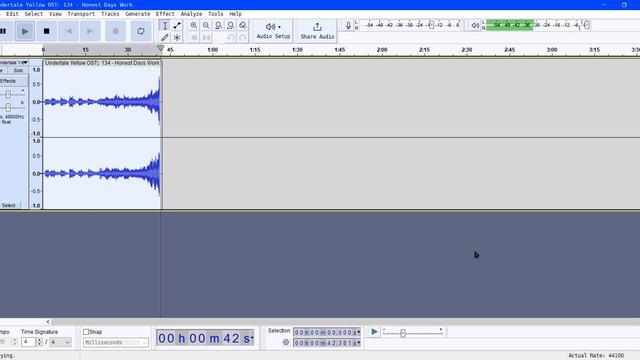Open the Effect menu
This screenshot has height=360, width=640.
[165, 14]
